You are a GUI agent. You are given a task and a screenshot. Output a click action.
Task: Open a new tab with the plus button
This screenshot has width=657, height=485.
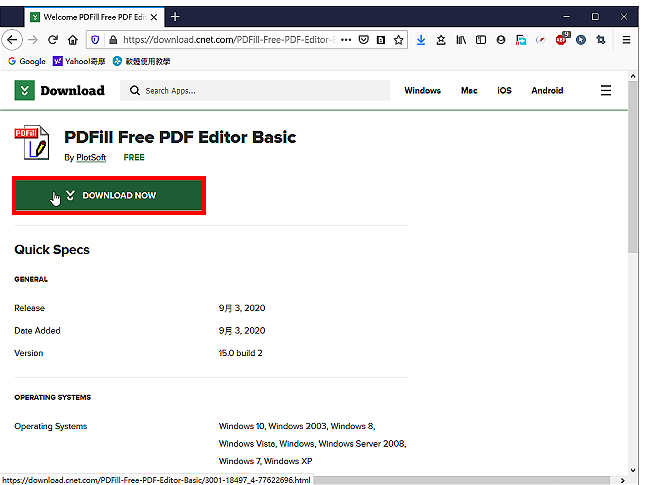point(175,17)
